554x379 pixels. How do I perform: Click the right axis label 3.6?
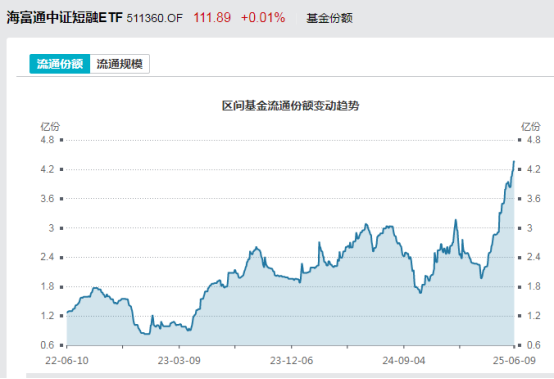[534, 199]
